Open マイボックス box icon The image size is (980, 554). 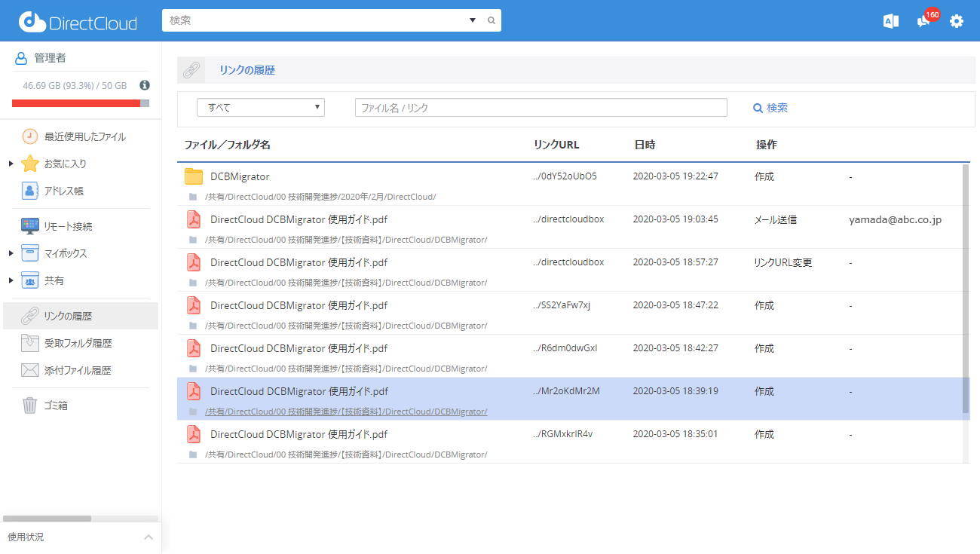pos(30,253)
